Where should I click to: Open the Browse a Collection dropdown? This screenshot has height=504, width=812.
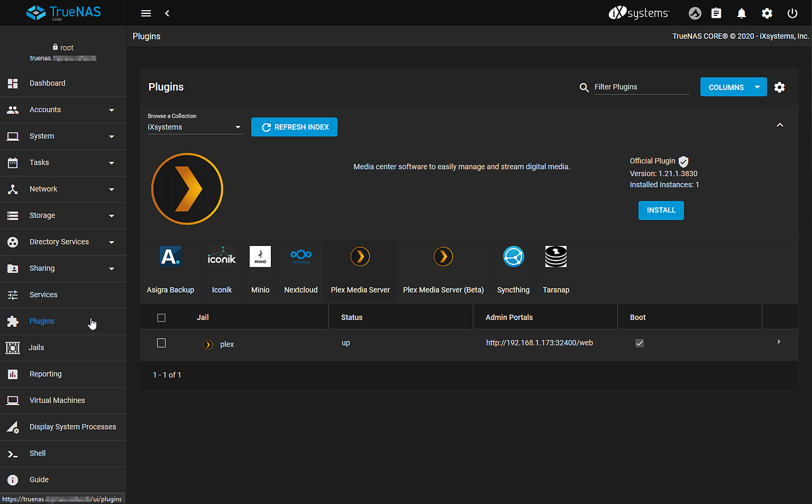click(x=193, y=127)
